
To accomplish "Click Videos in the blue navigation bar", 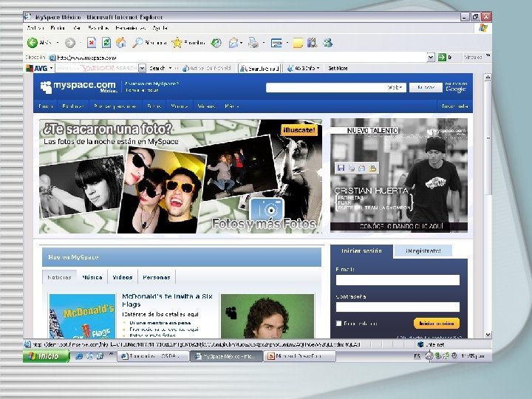I will (x=206, y=106).
